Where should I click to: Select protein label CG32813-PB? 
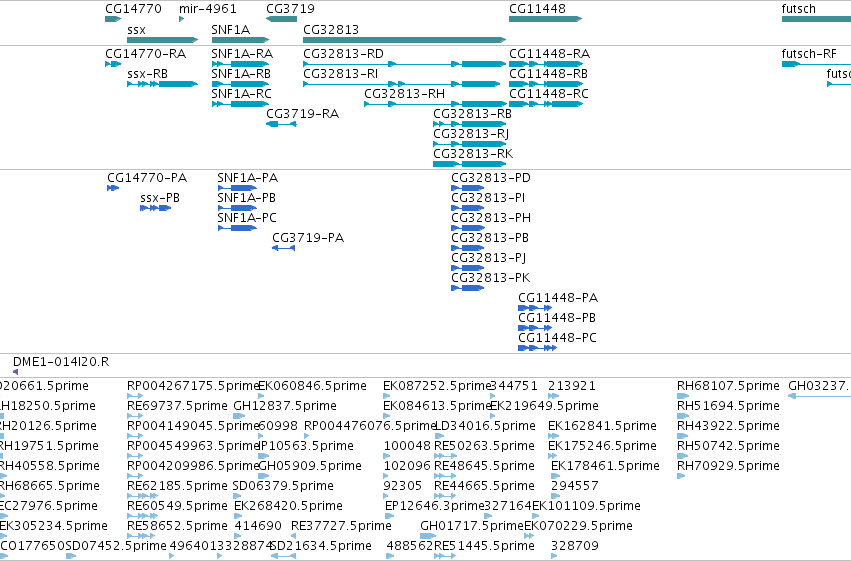coord(490,238)
